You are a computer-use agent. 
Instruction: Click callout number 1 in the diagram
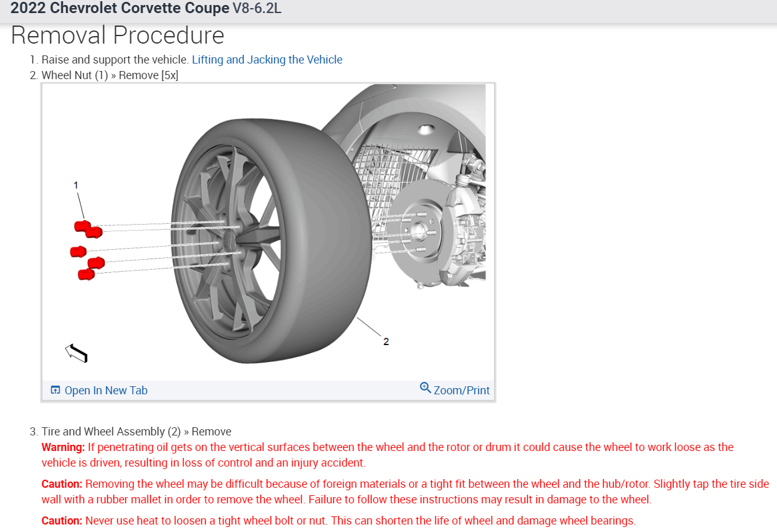point(76,185)
